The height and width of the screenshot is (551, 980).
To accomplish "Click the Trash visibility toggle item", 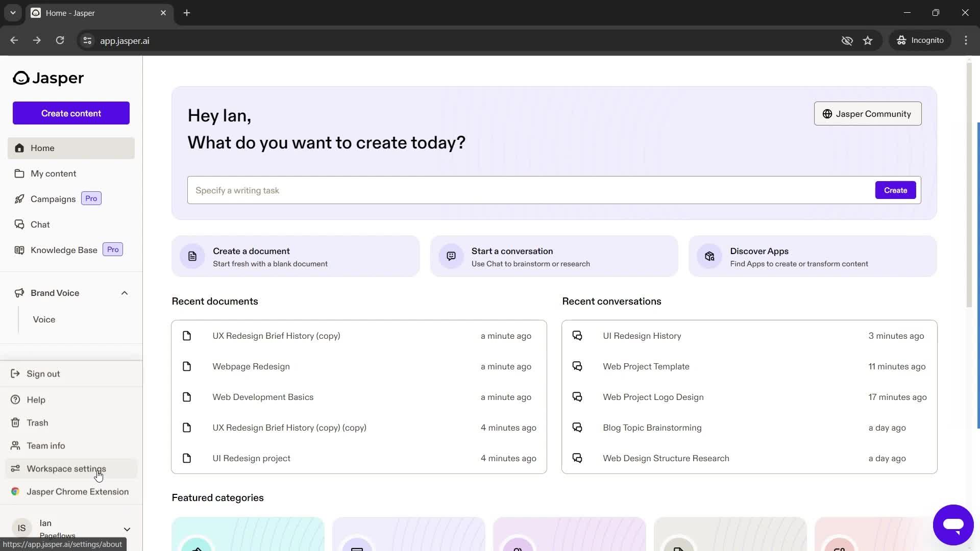I will 37,422.
